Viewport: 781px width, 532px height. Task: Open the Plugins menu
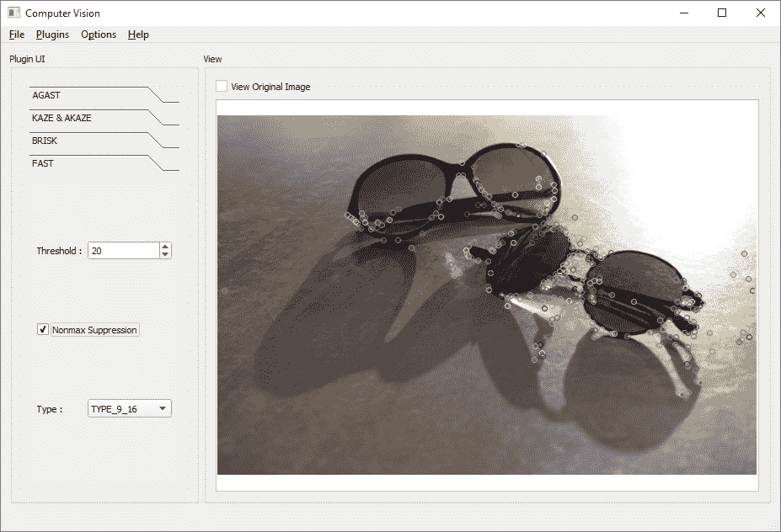coord(52,35)
